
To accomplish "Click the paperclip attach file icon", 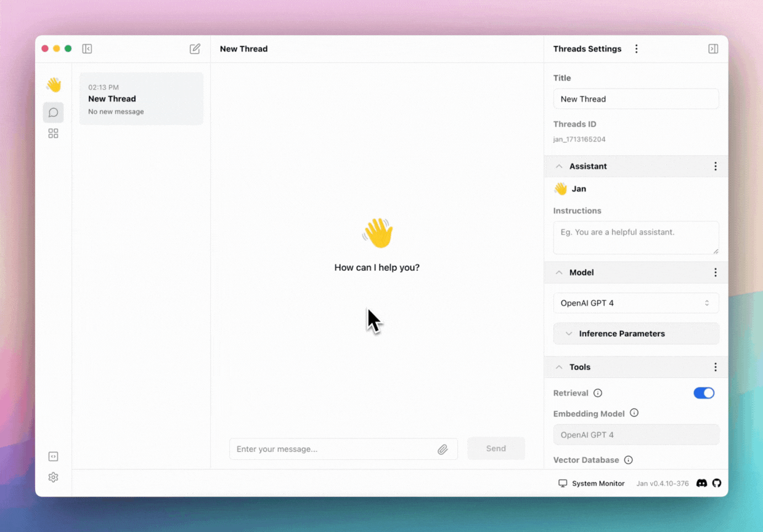I will 443,449.
